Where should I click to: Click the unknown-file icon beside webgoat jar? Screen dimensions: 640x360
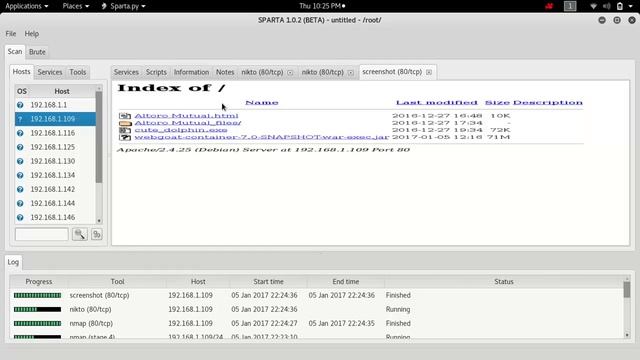(125, 137)
